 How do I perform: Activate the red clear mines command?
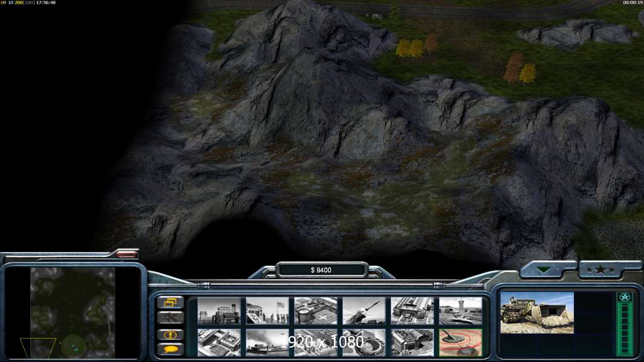pyautogui.click(x=460, y=342)
